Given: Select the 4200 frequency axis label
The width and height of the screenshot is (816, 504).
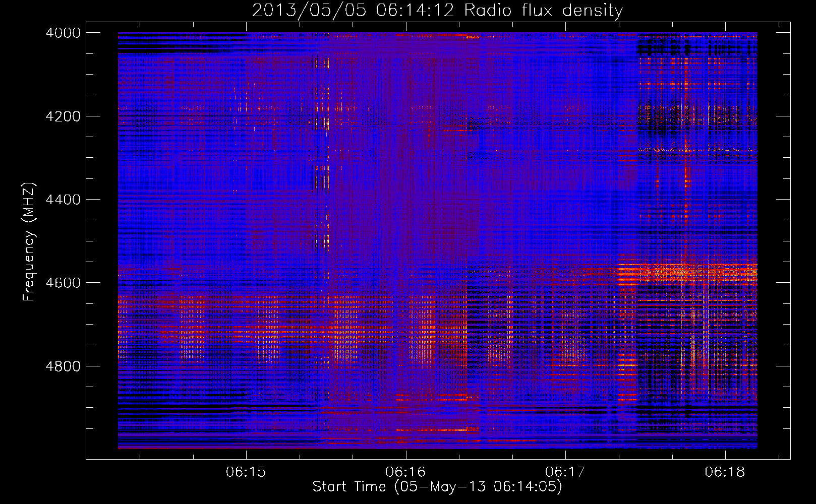Looking at the screenshot, I should (x=63, y=116).
